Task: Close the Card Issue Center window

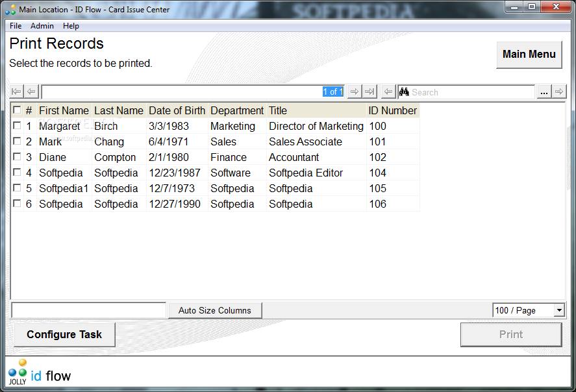Action: click(556, 6)
